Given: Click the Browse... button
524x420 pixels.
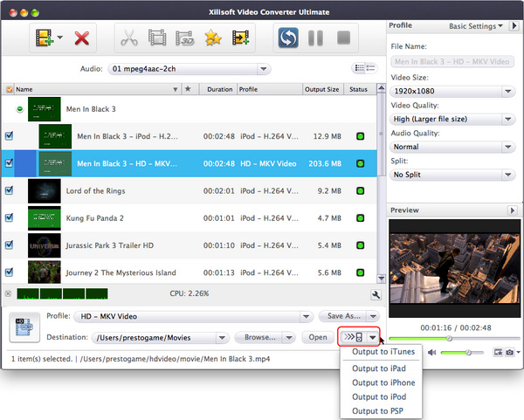Looking at the screenshot, I should pyautogui.click(x=259, y=337).
